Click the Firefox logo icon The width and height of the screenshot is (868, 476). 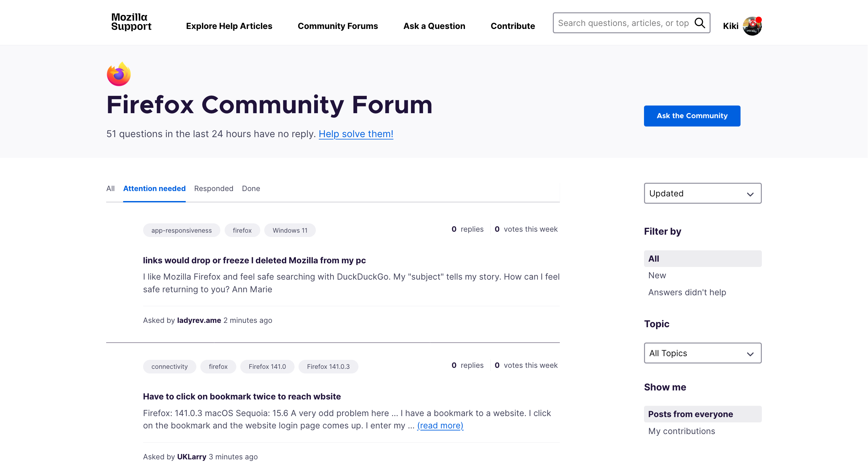[118, 74]
